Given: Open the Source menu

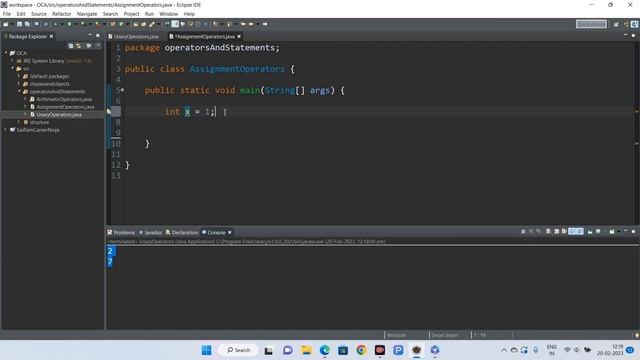Looking at the screenshot, I should (x=39, y=14).
